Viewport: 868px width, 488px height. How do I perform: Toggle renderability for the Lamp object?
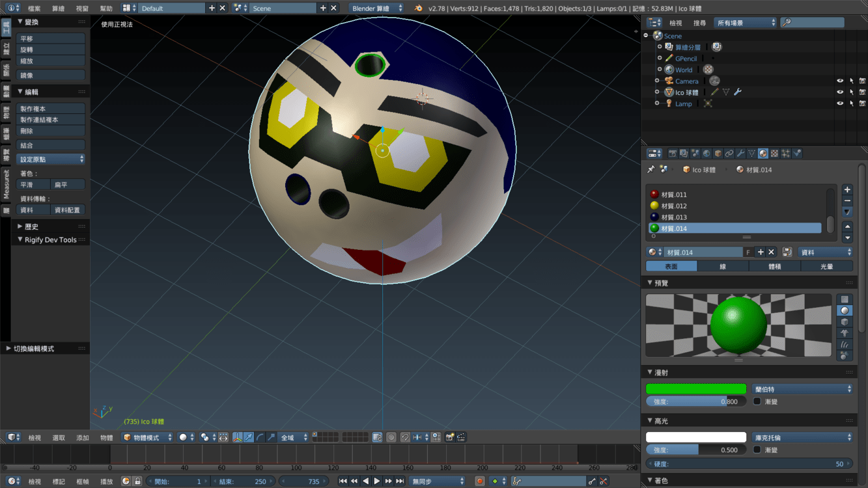point(862,103)
